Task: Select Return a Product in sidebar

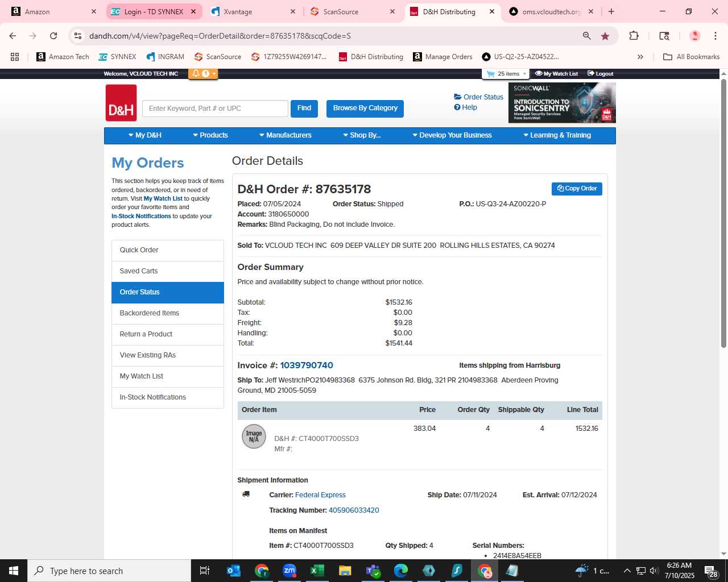Action: [x=168, y=334]
